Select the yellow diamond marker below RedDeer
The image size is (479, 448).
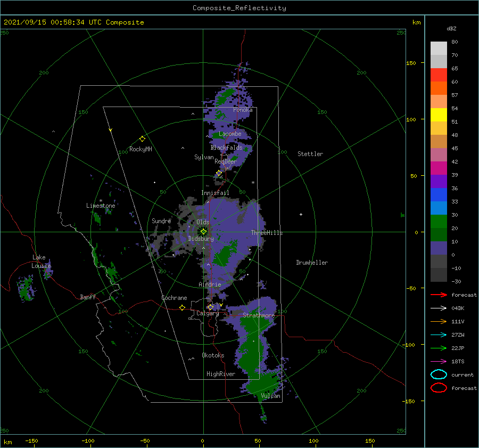tap(219, 173)
